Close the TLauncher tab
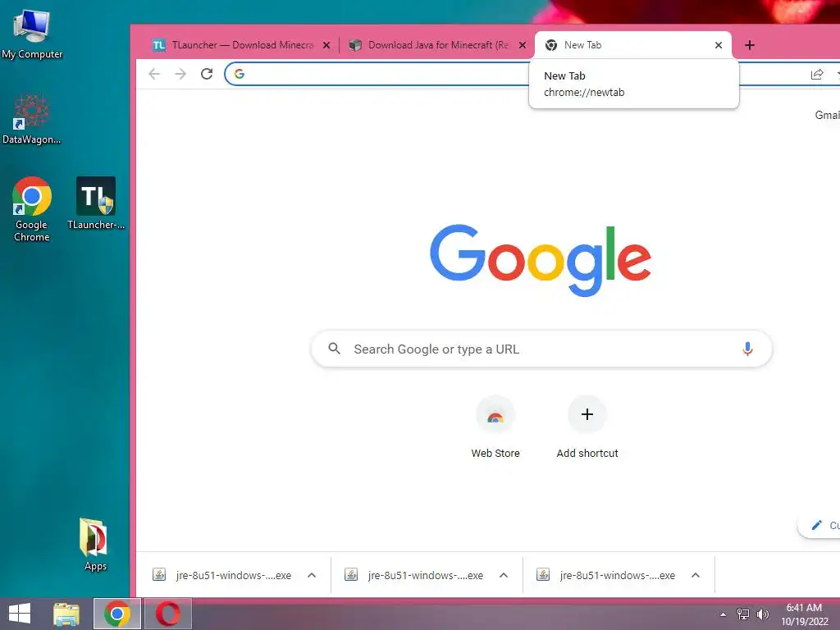This screenshot has width=840, height=630. 326,45
